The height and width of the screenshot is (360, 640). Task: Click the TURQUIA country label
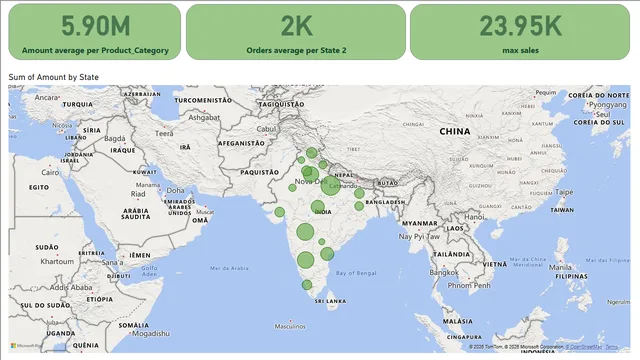tap(78, 104)
